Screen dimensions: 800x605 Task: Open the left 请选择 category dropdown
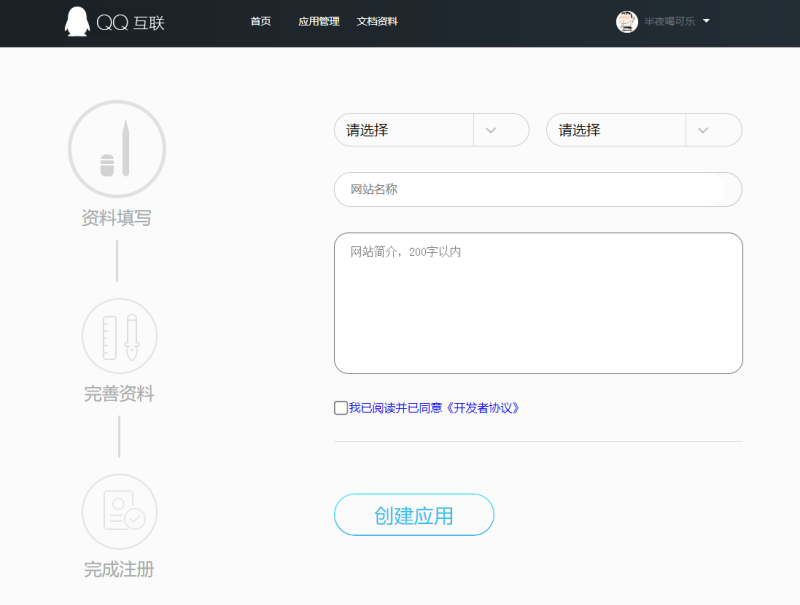tap(404, 130)
